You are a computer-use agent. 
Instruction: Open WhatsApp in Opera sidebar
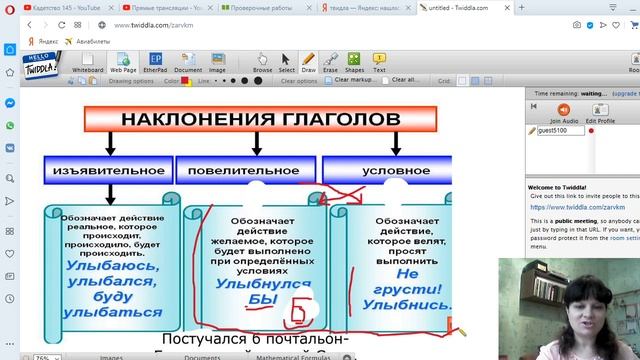10,125
